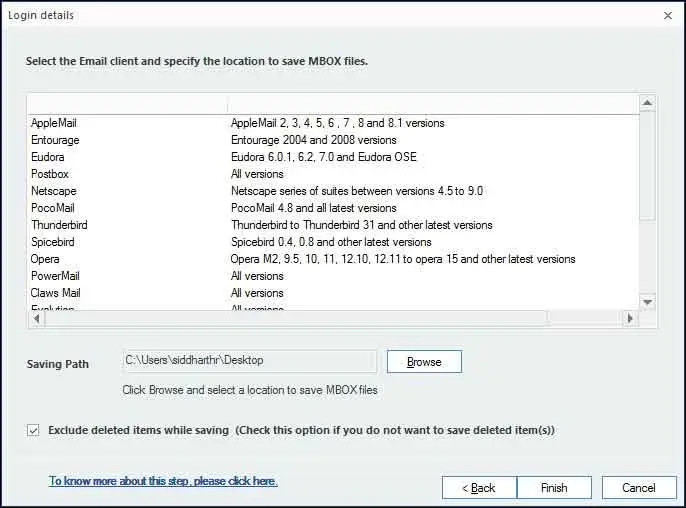The height and width of the screenshot is (508, 686).
Task: Close the Login details window
Action: (668, 16)
